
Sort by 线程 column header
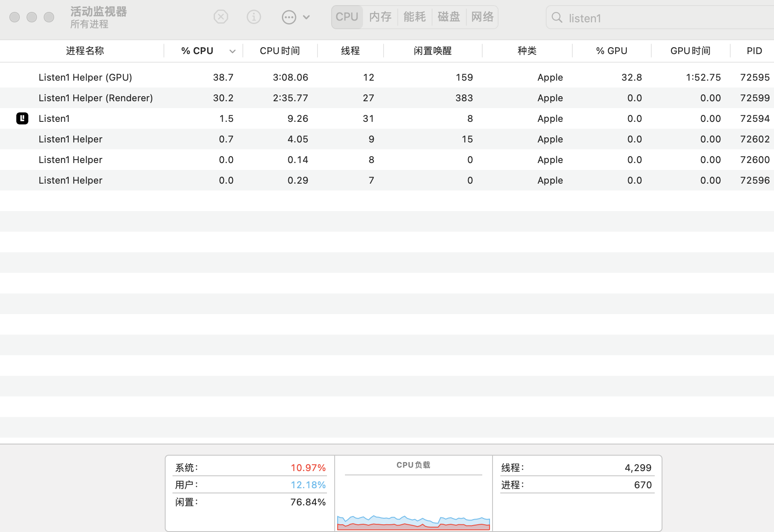[350, 51]
